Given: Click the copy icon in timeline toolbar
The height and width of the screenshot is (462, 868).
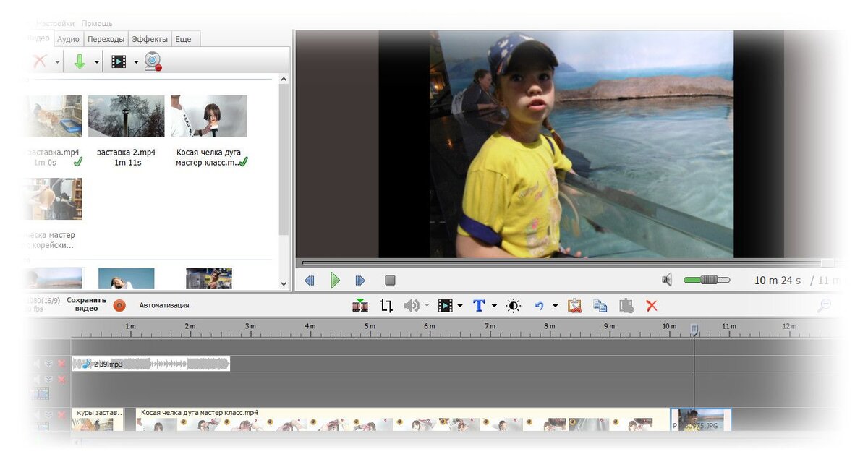Looking at the screenshot, I should pos(600,306).
